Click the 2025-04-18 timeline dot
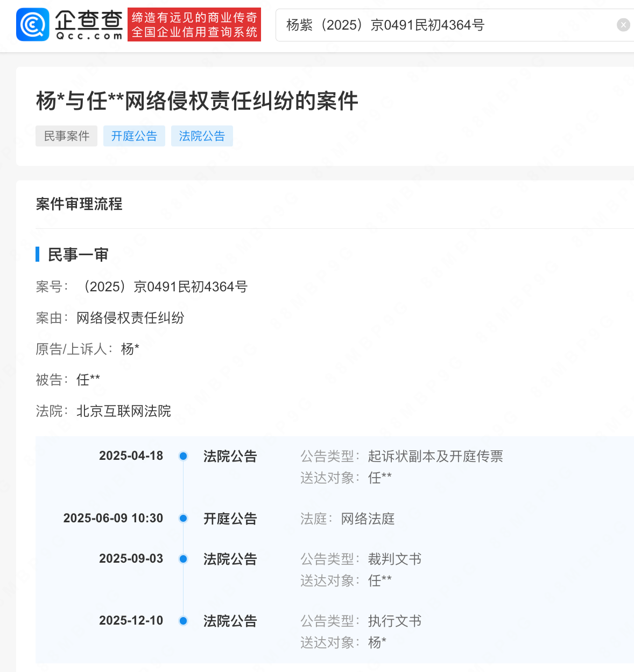Screen dimensions: 634x672 tap(183, 456)
